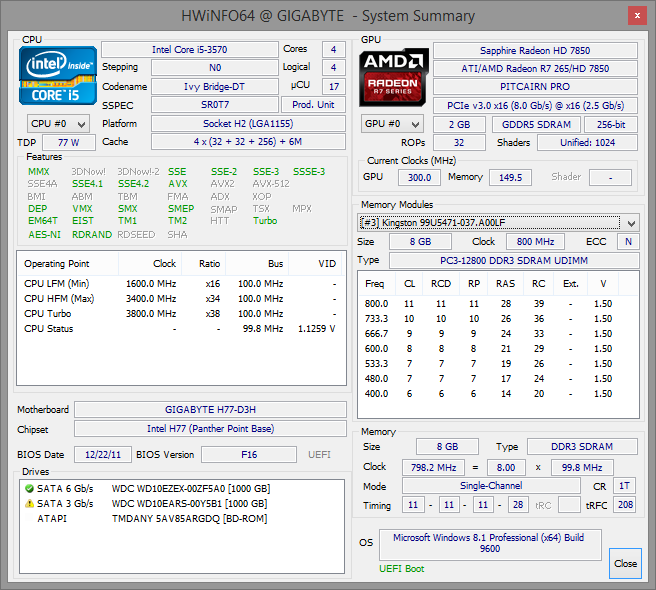The height and width of the screenshot is (590, 656).
Task: Click the Intel Core i5 logo
Action: pyautogui.click(x=58, y=75)
